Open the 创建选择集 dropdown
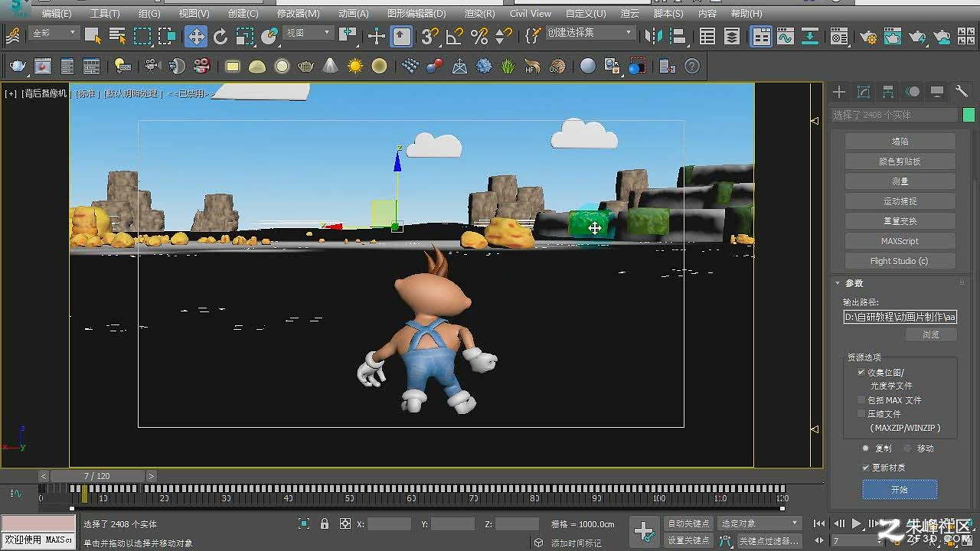 pos(590,33)
